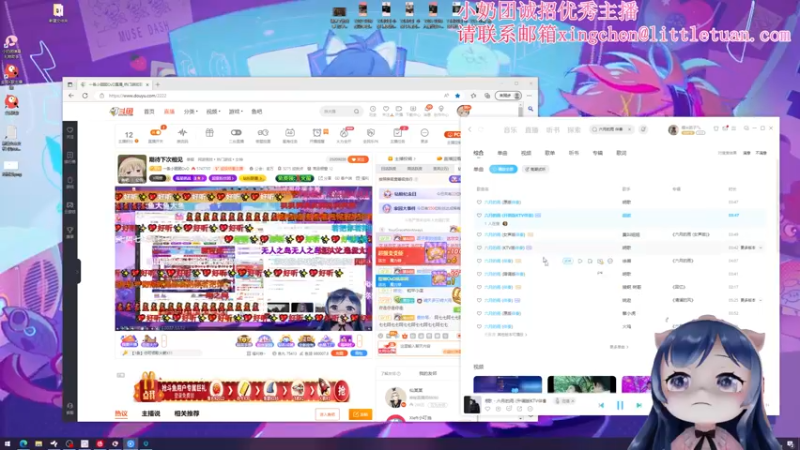Open a new browser tab with plus button
This screenshot has width=800, height=450.
point(158,84)
